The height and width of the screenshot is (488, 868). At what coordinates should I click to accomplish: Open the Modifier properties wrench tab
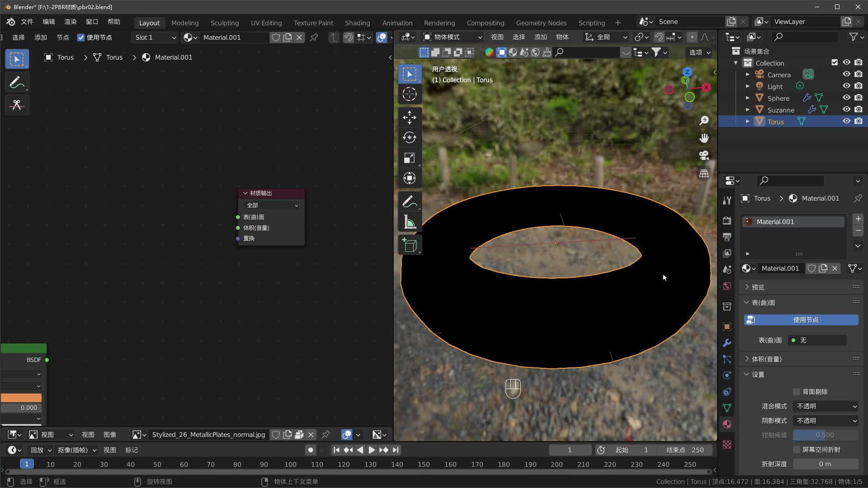coord(727,343)
